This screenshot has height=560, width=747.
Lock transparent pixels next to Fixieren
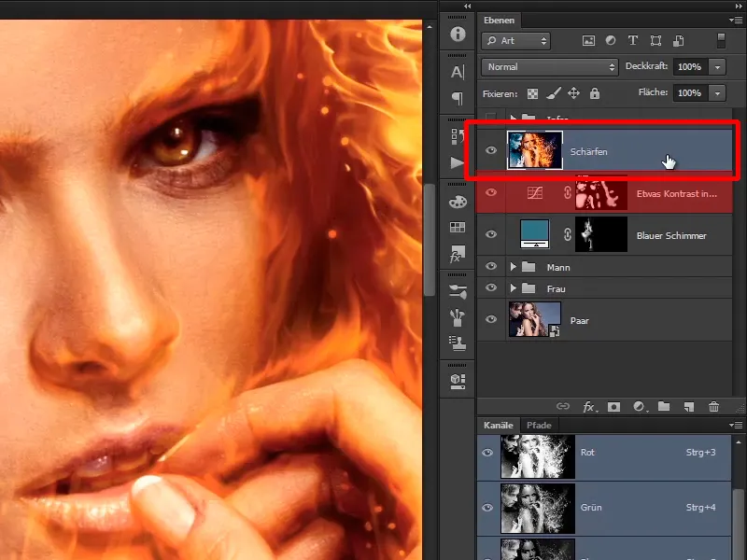point(532,94)
